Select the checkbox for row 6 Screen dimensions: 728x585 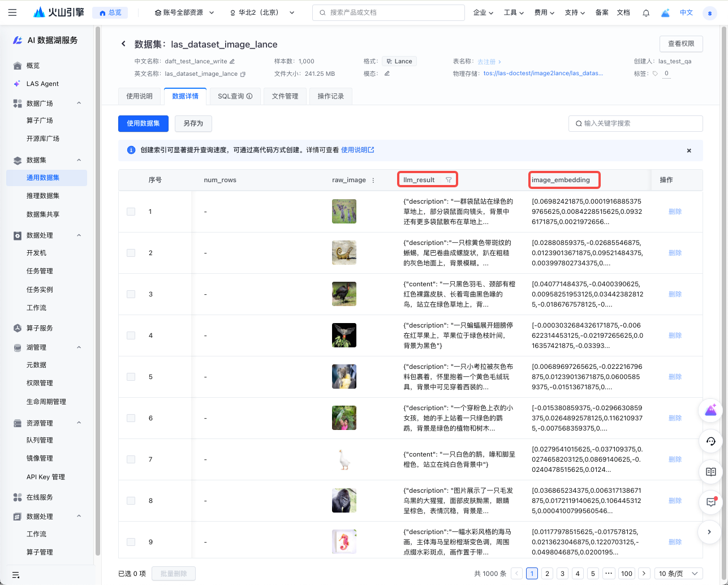click(x=131, y=418)
